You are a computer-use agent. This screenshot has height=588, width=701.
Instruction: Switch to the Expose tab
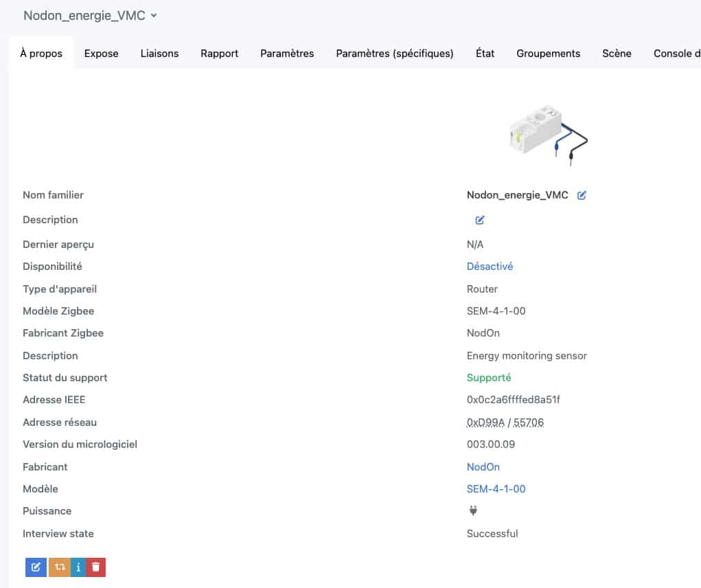[x=102, y=54]
